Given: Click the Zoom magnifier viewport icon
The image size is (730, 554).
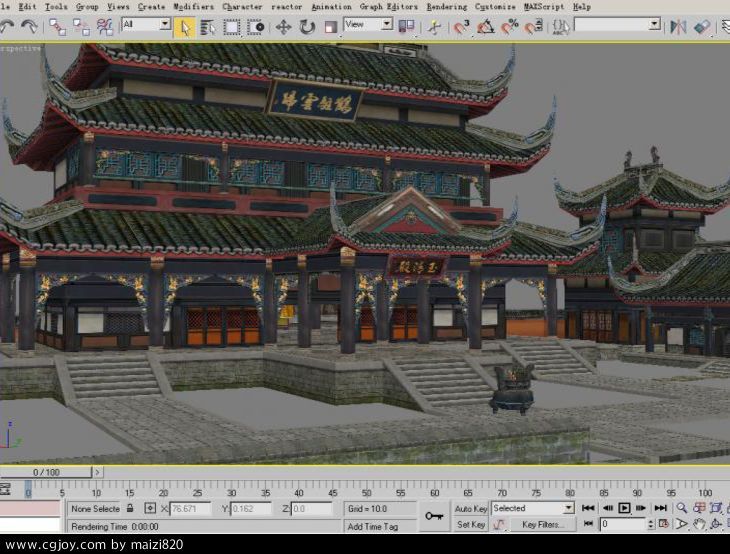Looking at the screenshot, I should (x=682, y=508).
